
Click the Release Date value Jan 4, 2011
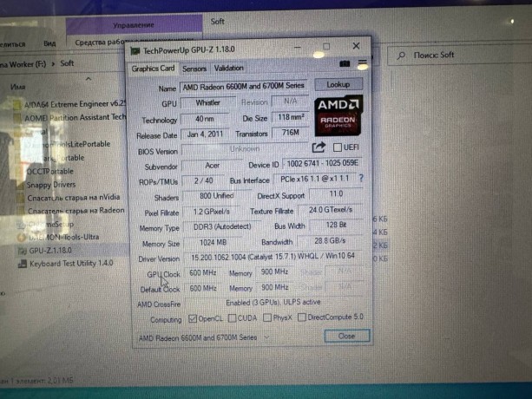(205, 134)
